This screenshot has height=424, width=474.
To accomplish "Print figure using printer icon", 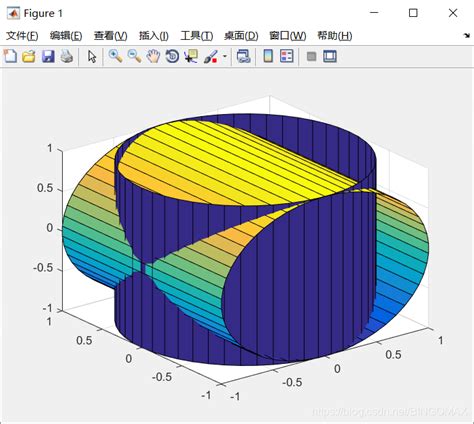I will (x=67, y=56).
